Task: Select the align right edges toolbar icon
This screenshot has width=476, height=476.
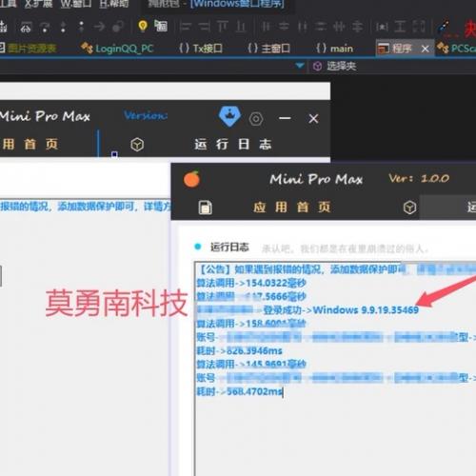Action: [x=204, y=27]
